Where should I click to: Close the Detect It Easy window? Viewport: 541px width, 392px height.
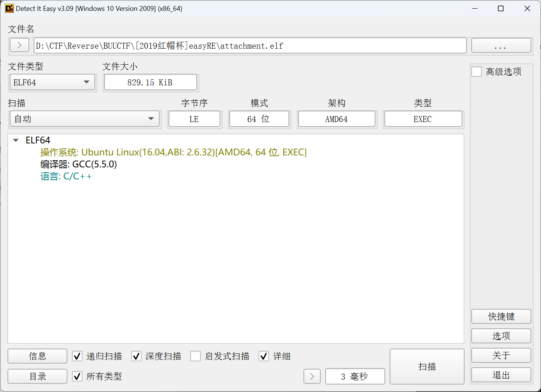click(527, 8)
